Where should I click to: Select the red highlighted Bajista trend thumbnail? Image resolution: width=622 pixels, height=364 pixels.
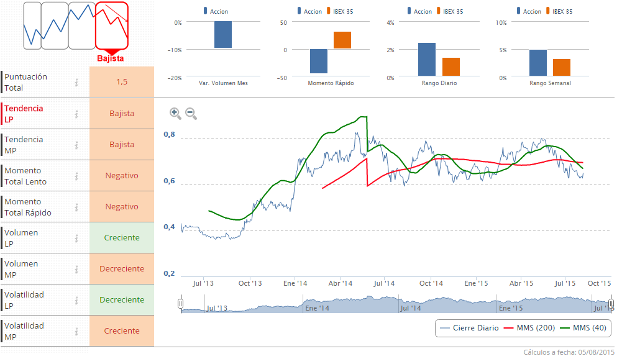[112, 26]
